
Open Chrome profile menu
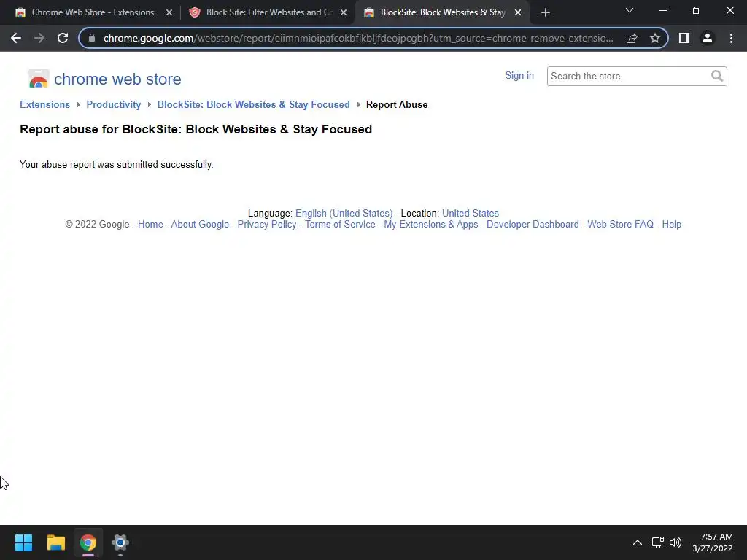coord(708,38)
